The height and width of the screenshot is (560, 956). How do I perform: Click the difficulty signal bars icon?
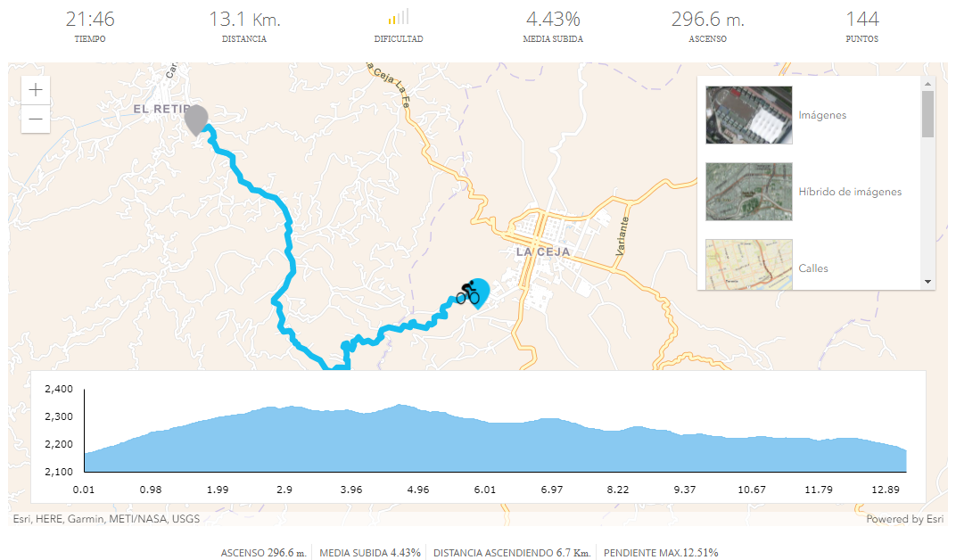[398, 17]
